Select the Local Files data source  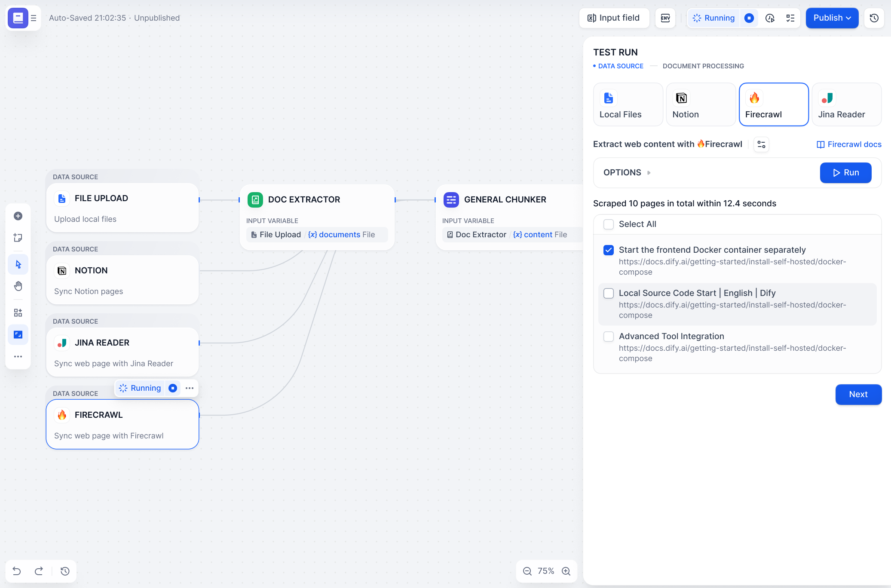coord(628,104)
